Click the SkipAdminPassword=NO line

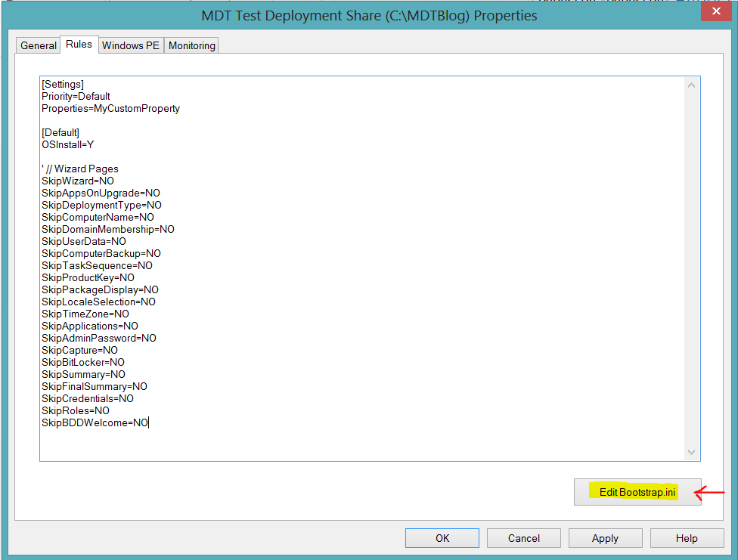tap(99, 339)
